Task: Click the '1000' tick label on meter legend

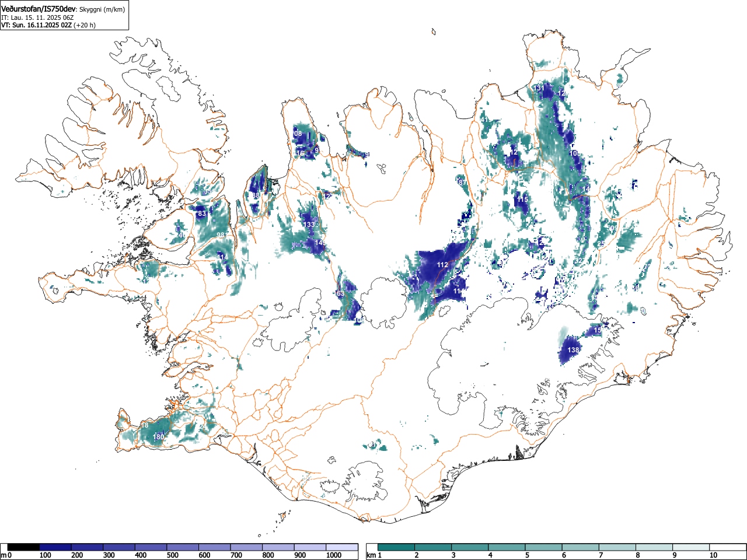Action: click(334, 555)
